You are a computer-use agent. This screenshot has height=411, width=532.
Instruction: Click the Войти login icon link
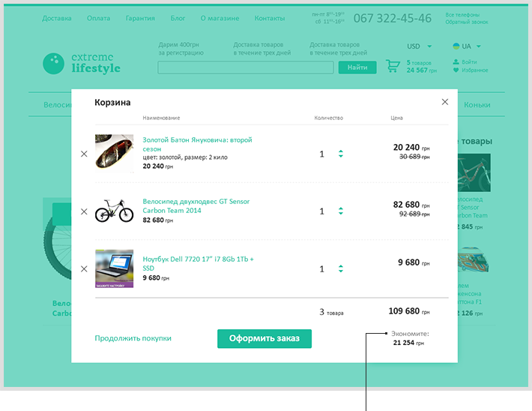[469, 61]
